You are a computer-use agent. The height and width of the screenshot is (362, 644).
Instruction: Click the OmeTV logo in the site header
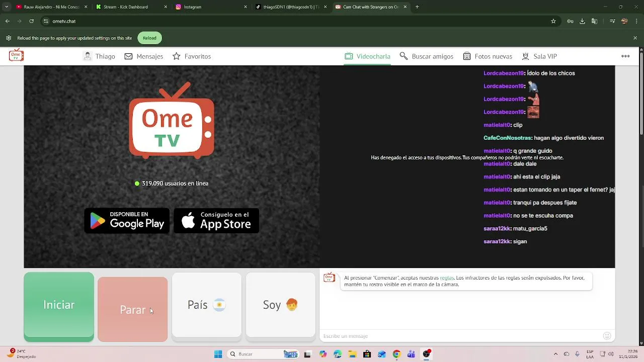[16, 56]
